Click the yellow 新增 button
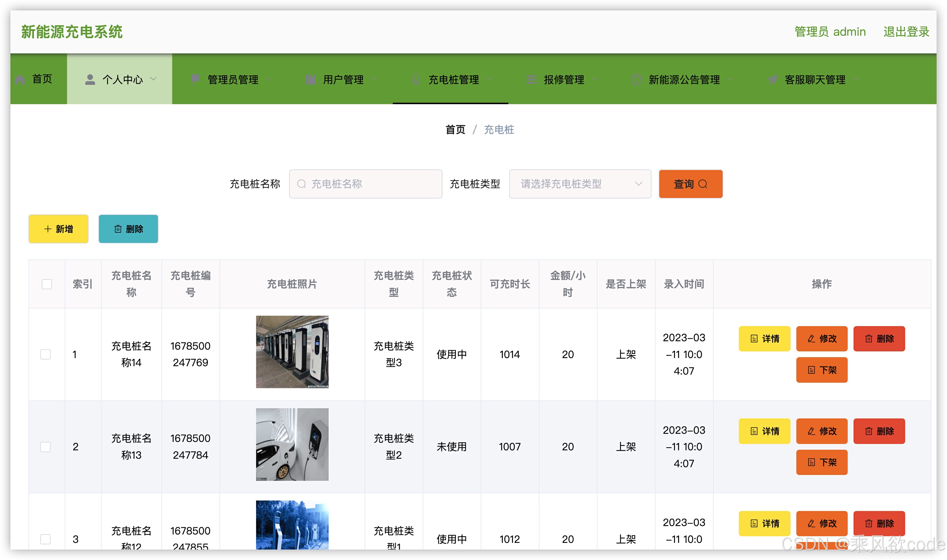The width and height of the screenshot is (947, 560). (x=59, y=229)
